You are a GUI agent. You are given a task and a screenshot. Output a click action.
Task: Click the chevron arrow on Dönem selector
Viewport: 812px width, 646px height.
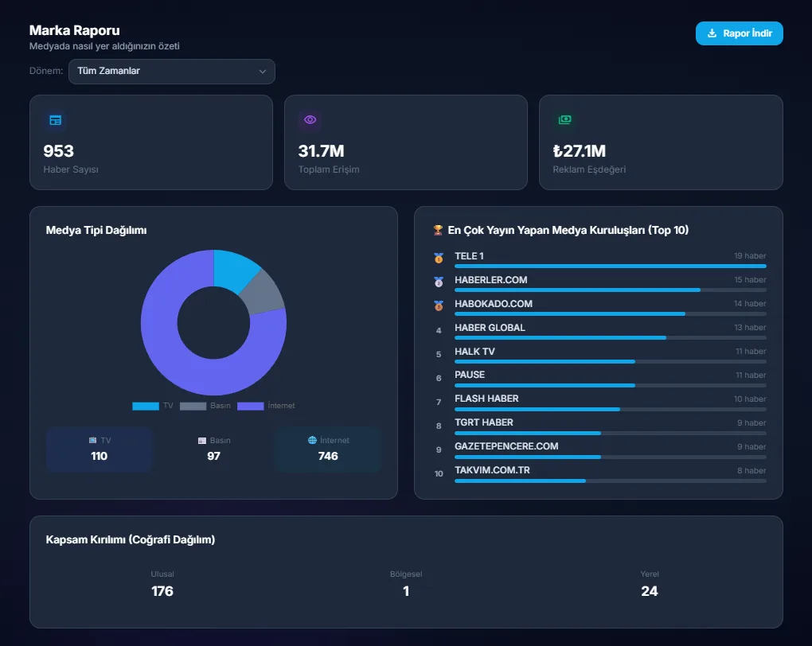coord(263,72)
